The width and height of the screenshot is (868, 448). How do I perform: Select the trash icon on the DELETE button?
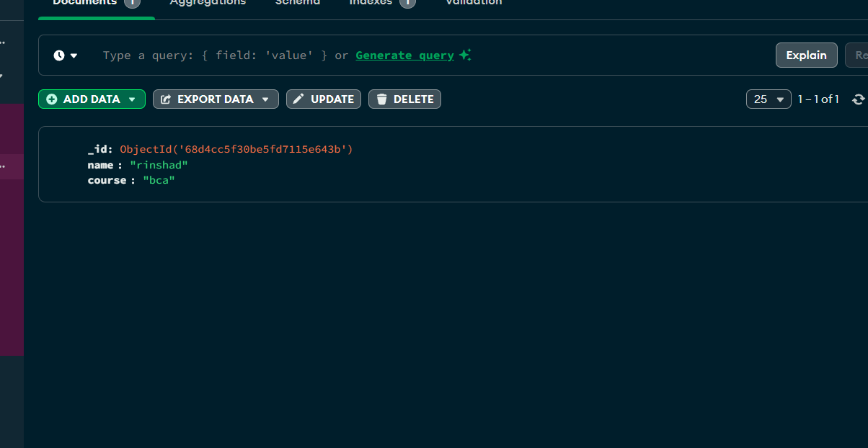pos(382,99)
